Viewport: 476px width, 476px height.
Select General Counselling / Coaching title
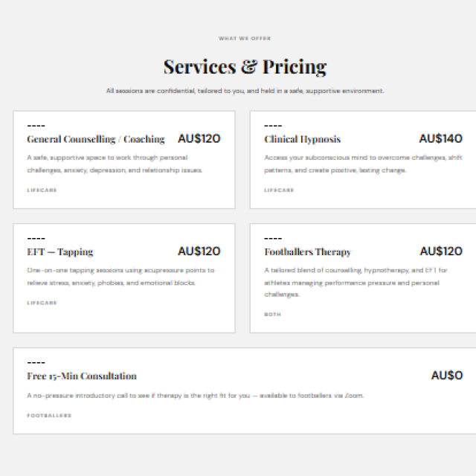pos(96,139)
